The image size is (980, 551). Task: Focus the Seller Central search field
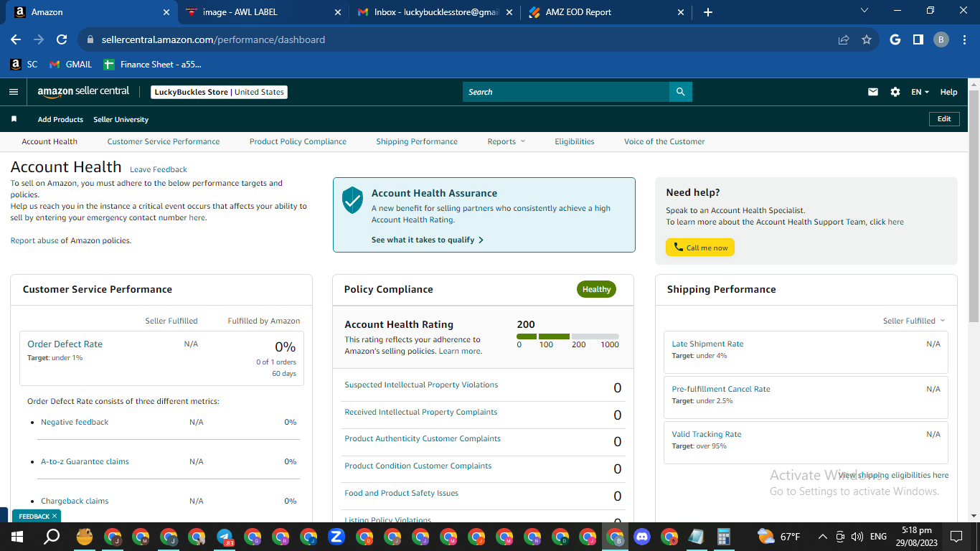566,92
